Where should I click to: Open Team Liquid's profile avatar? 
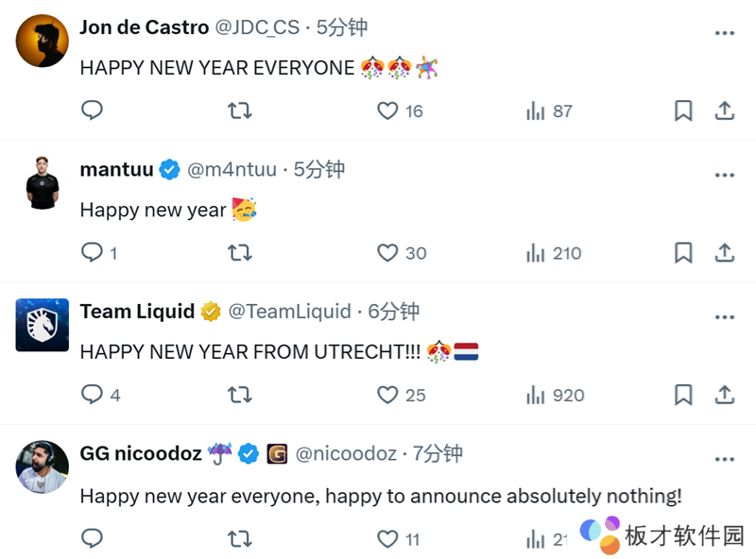[43, 325]
